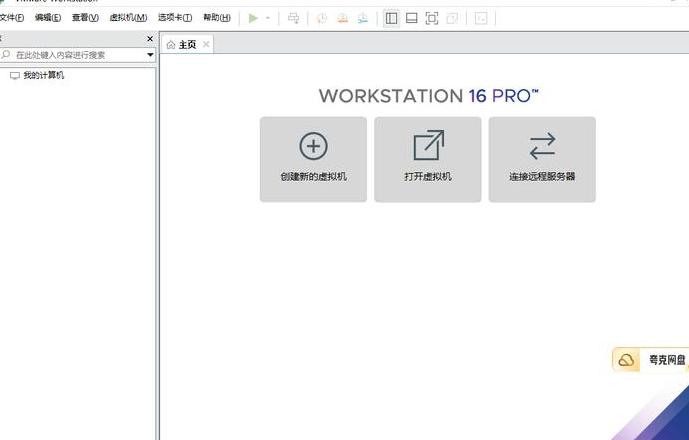Image resolution: width=689 pixels, height=440 pixels.
Task: Close the 主页 tab
Action: pyautogui.click(x=206, y=44)
